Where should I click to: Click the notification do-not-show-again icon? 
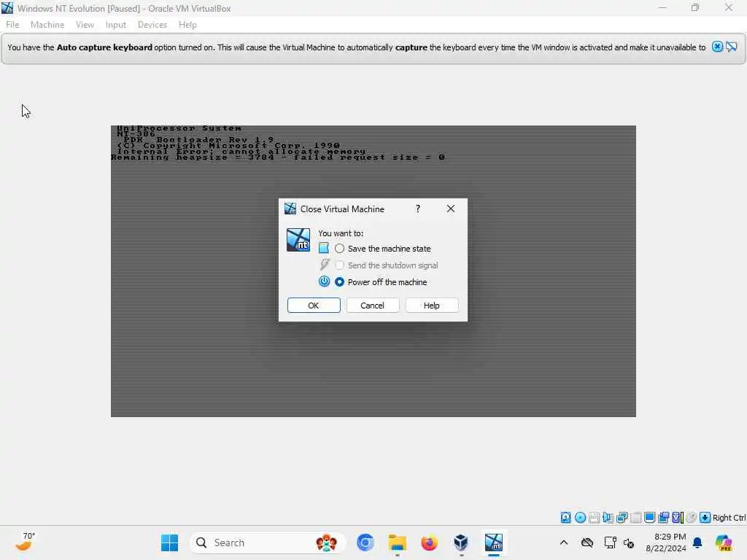pyautogui.click(x=731, y=47)
